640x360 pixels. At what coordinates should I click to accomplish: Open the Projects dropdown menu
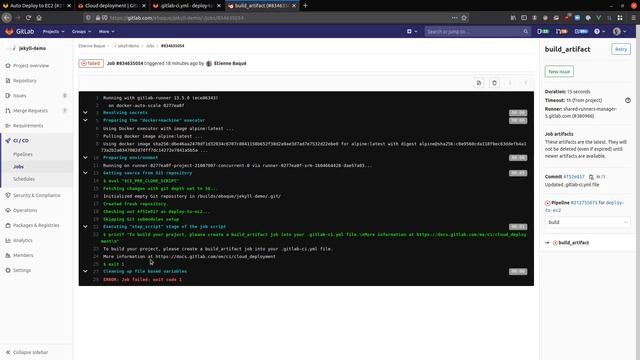(53, 31)
